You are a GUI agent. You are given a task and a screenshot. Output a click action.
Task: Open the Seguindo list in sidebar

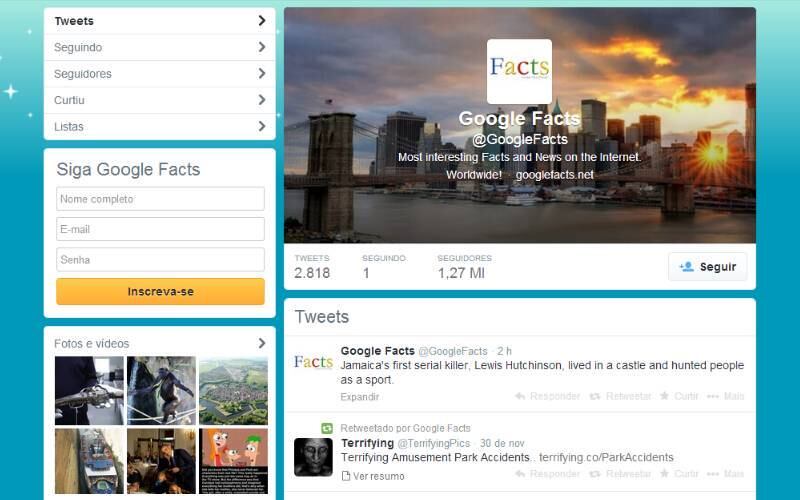coord(160,47)
